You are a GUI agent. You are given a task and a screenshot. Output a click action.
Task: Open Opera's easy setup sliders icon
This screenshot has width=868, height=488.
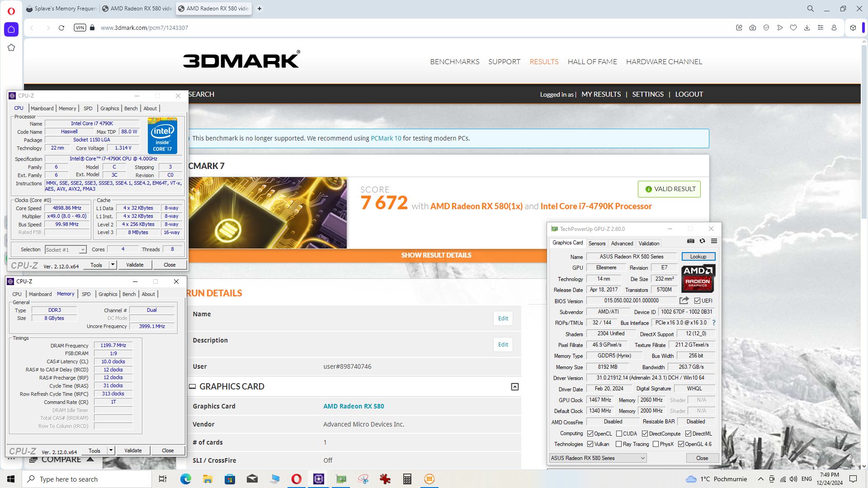(821, 28)
